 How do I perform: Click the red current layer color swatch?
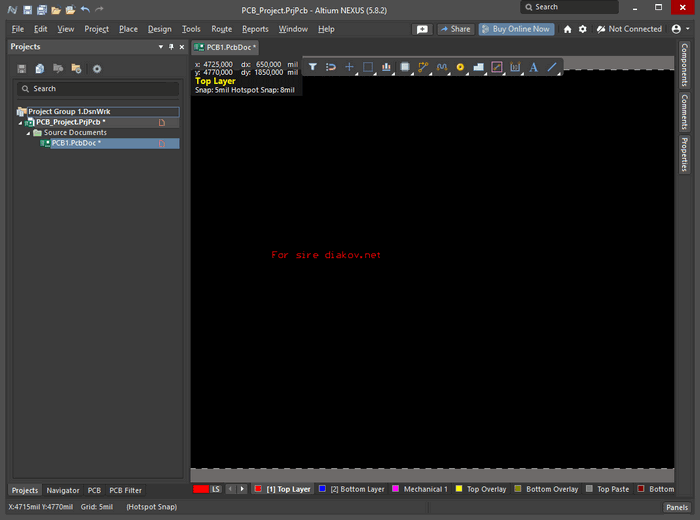(x=200, y=489)
